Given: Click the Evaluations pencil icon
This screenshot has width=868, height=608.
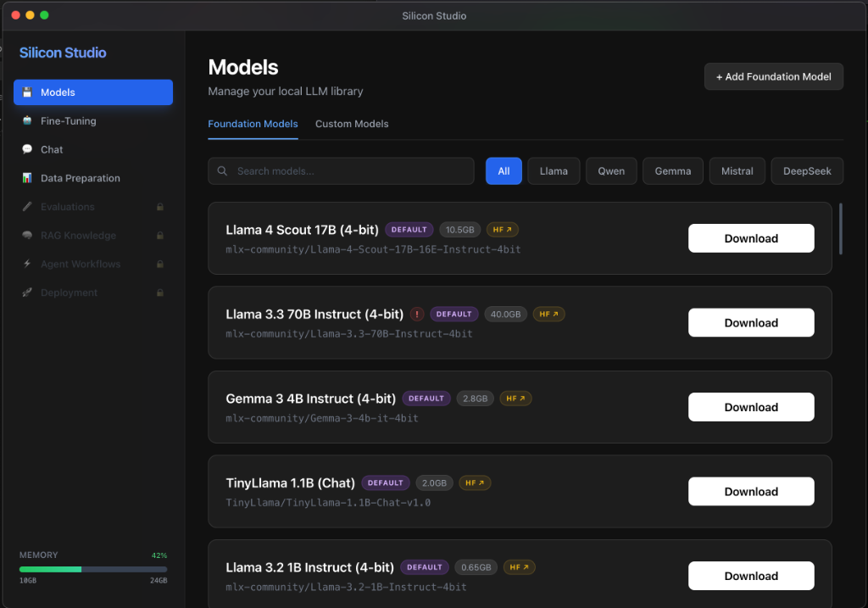Looking at the screenshot, I should point(26,207).
